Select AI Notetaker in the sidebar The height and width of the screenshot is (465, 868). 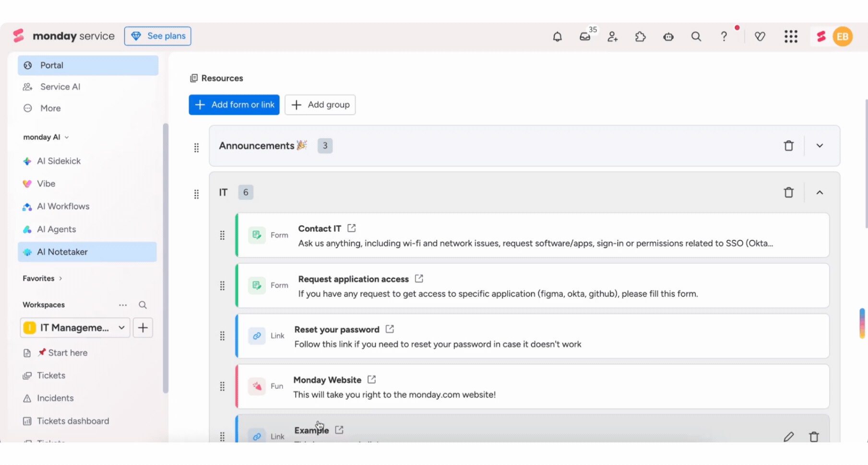click(88, 252)
